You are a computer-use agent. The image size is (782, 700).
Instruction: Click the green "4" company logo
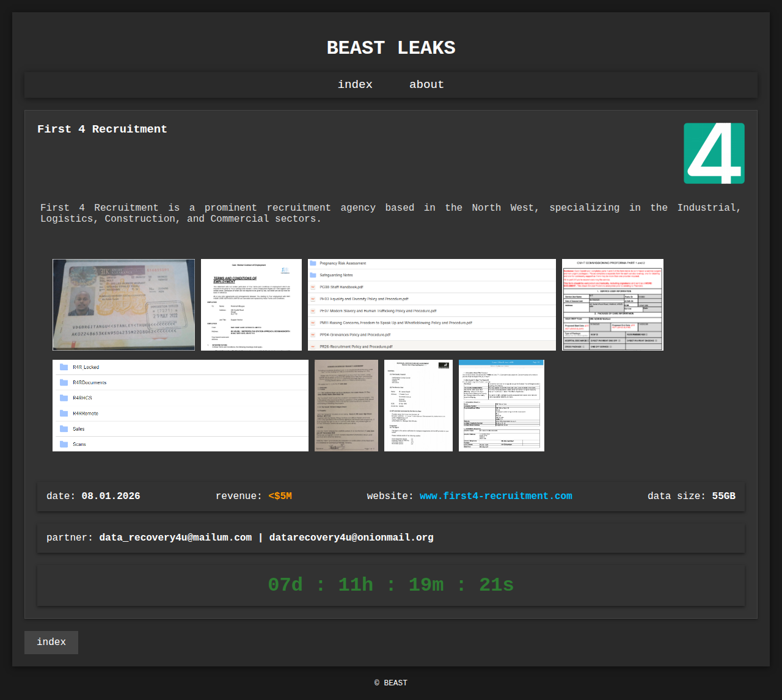tap(714, 153)
